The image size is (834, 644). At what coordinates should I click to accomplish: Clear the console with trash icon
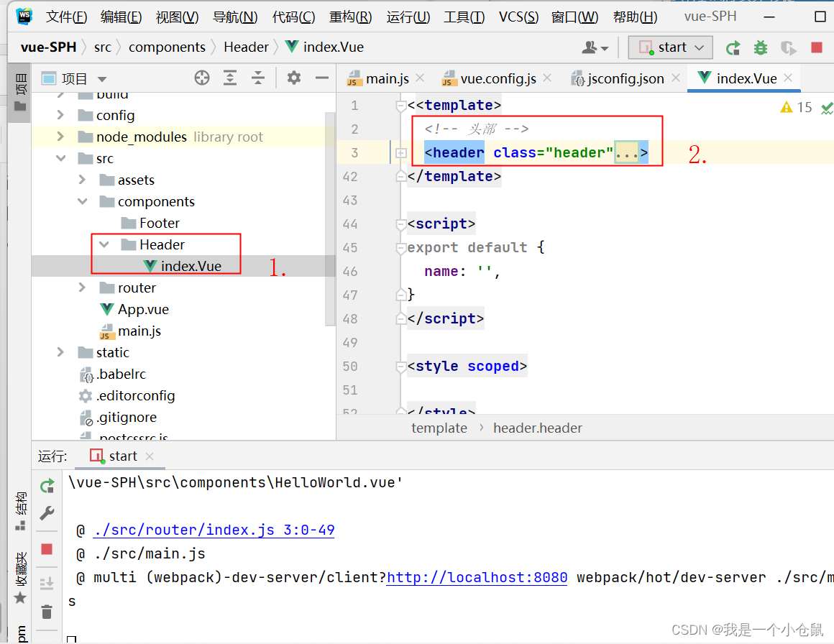tap(47, 612)
